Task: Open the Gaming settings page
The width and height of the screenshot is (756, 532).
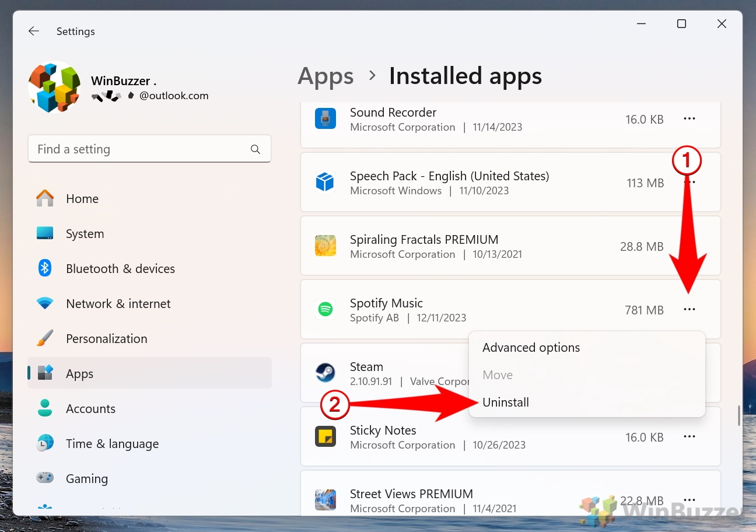Action: coord(149,479)
